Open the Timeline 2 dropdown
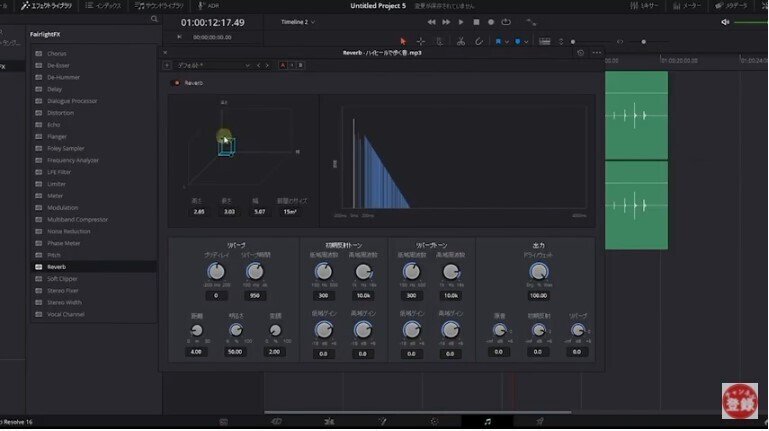 (298, 22)
